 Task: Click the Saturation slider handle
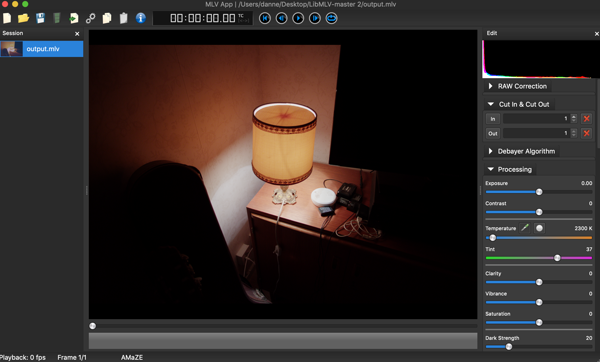point(539,322)
